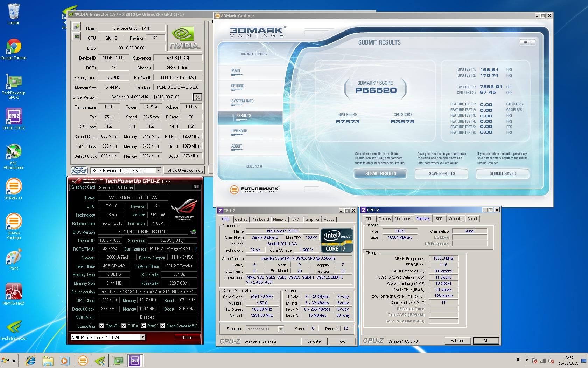Expand the Processor #1 selection dropdown in CPU-Z
The height and width of the screenshot is (368, 588).
pos(280,329)
